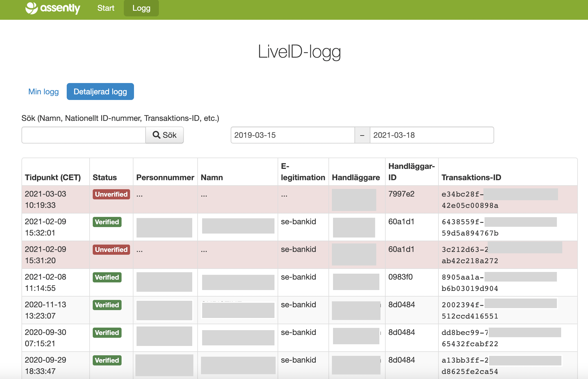Click se-bankid in 15:31:20 row
588x379 pixels.
(299, 249)
